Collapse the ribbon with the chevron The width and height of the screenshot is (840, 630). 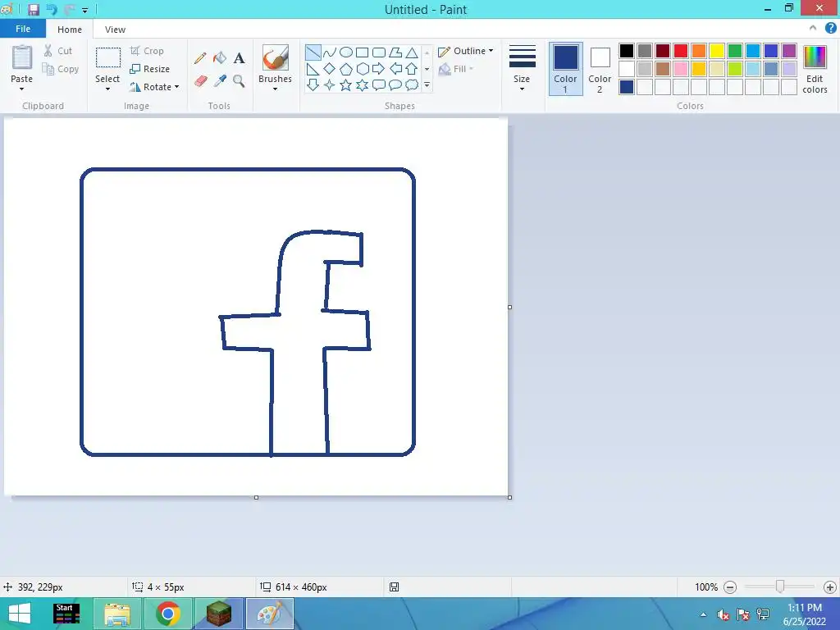click(813, 28)
